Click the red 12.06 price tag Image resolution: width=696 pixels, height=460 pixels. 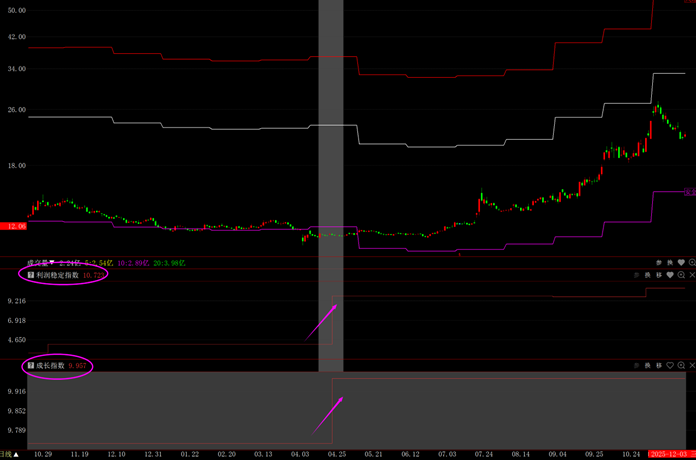click(13, 227)
